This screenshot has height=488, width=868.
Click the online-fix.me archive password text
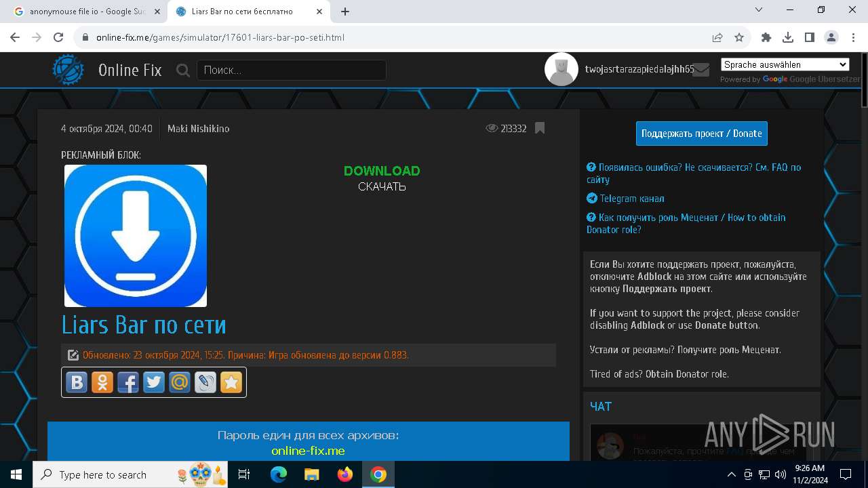[308, 451]
